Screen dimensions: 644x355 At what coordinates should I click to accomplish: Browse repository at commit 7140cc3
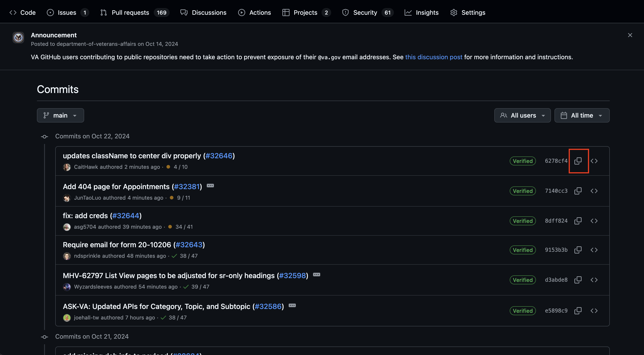pyautogui.click(x=595, y=191)
